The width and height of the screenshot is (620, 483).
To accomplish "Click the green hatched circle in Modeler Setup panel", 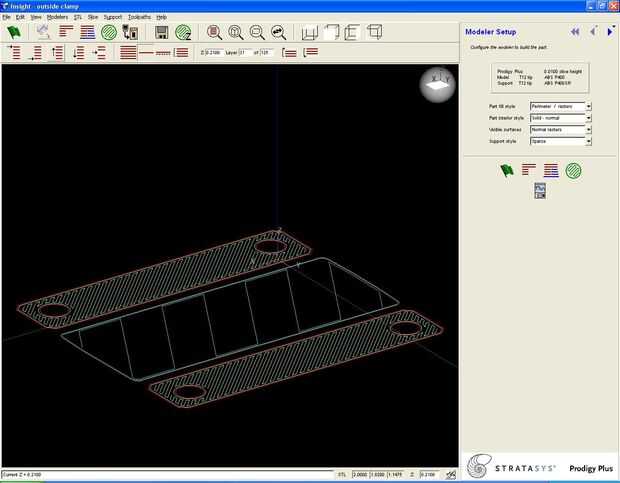I will [573, 171].
